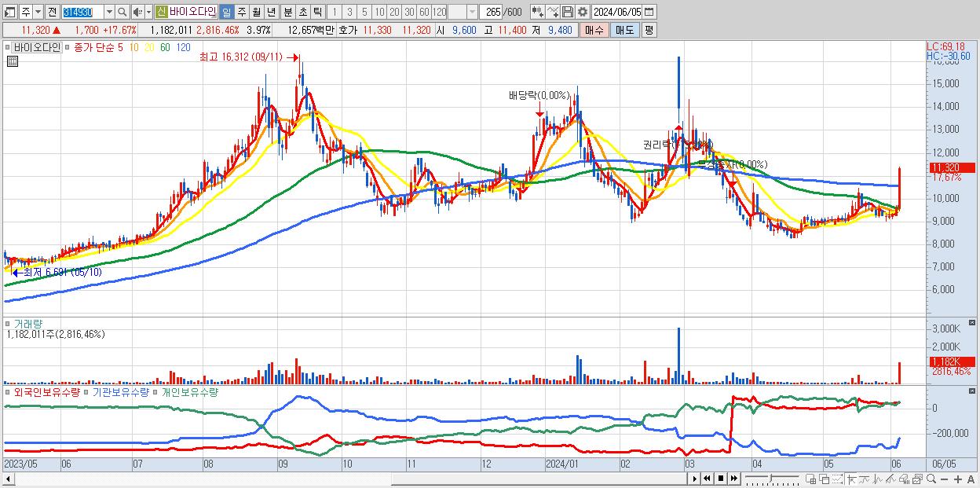980x488 pixels.
Task: Click the top-left window layout icon
Action: coord(9,12)
